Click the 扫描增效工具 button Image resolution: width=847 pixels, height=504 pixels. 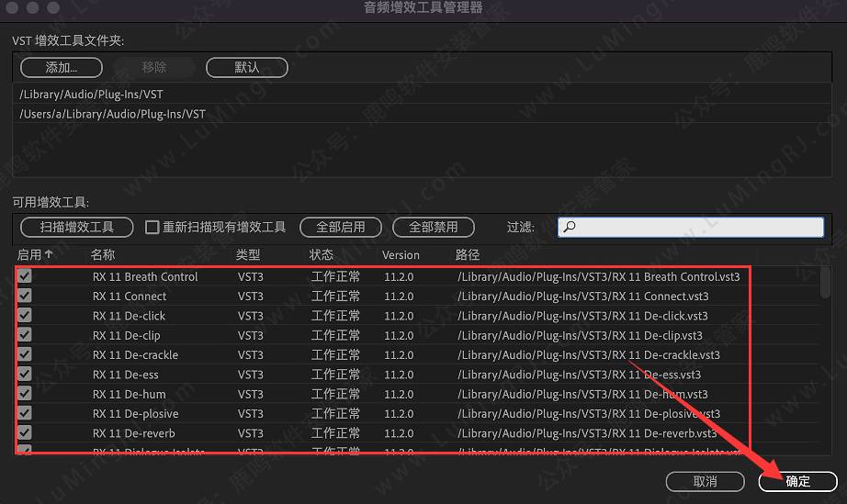77,227
